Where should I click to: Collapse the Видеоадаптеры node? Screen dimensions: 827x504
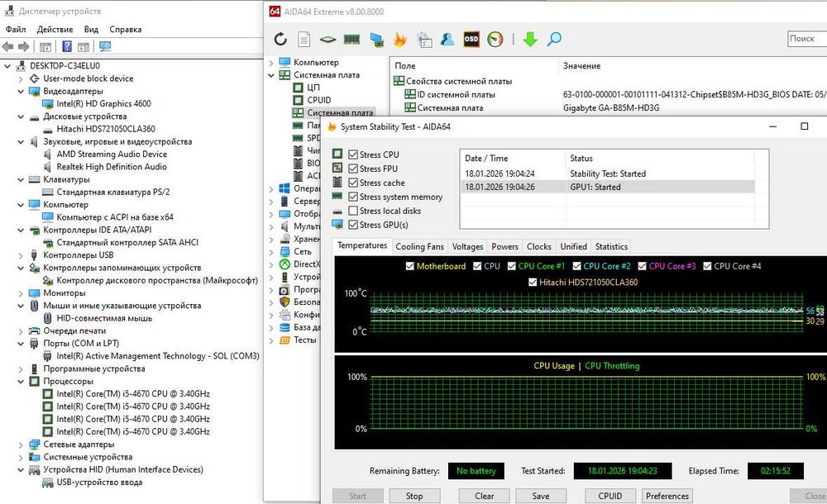(x=21, y=91)
